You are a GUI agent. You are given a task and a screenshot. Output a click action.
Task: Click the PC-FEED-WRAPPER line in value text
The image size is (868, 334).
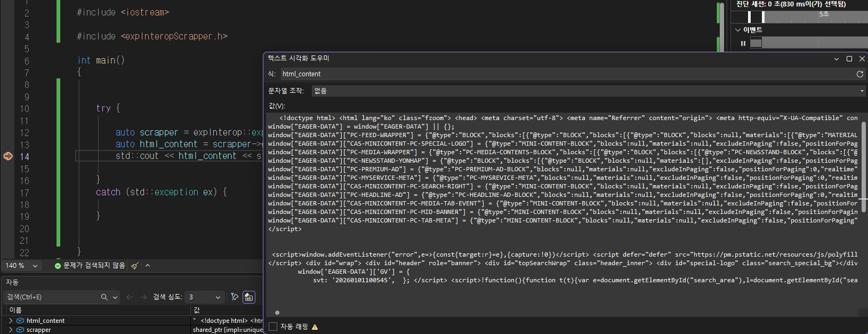[x=562, y=135]
